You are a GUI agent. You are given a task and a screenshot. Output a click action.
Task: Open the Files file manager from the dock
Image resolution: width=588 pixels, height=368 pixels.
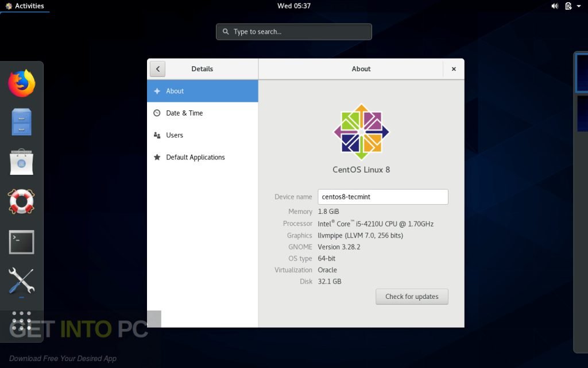point(21,122)
